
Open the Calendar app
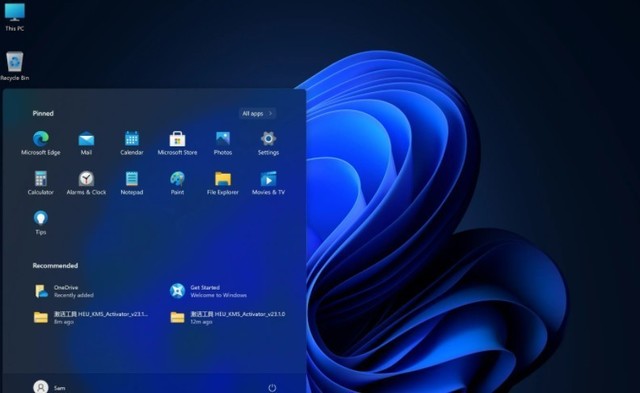132,143
